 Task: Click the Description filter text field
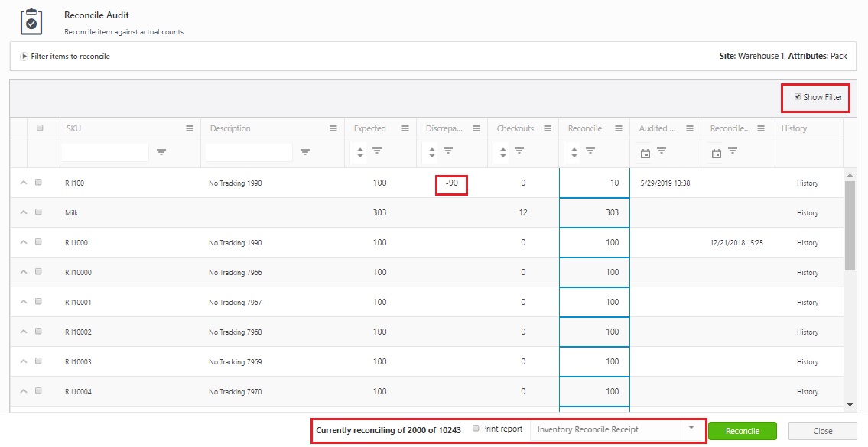coord(249,152)
